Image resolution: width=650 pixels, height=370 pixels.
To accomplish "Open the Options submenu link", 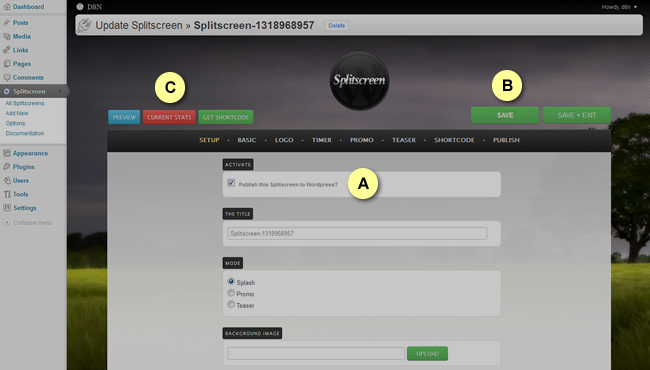I will [x=15, y=123].
